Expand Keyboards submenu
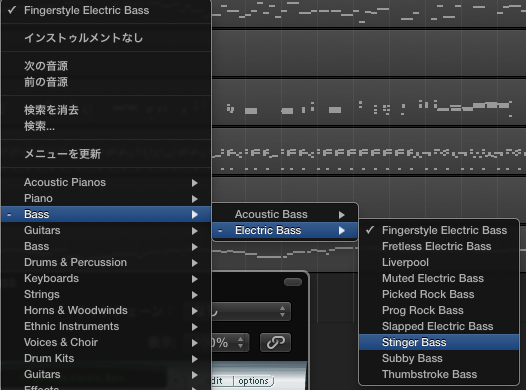The height and width of the screenshot is (390, 526). (x=106, y=278)
